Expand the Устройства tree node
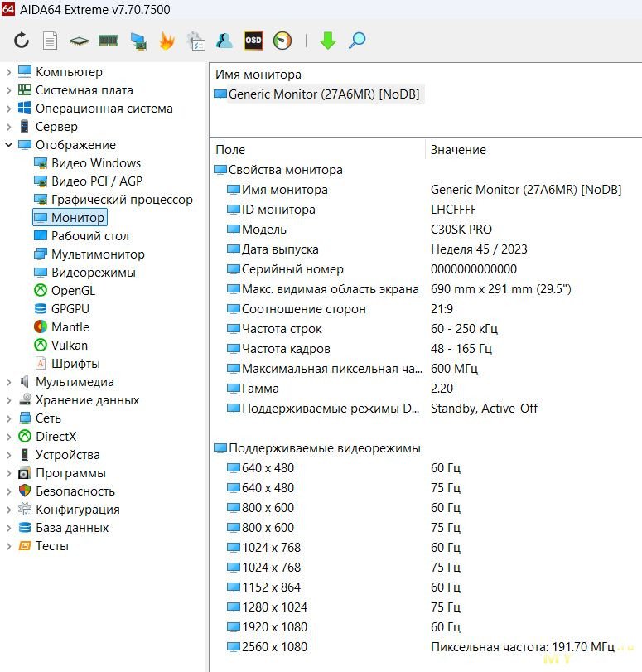642x672 pixels. pos(8,454)
